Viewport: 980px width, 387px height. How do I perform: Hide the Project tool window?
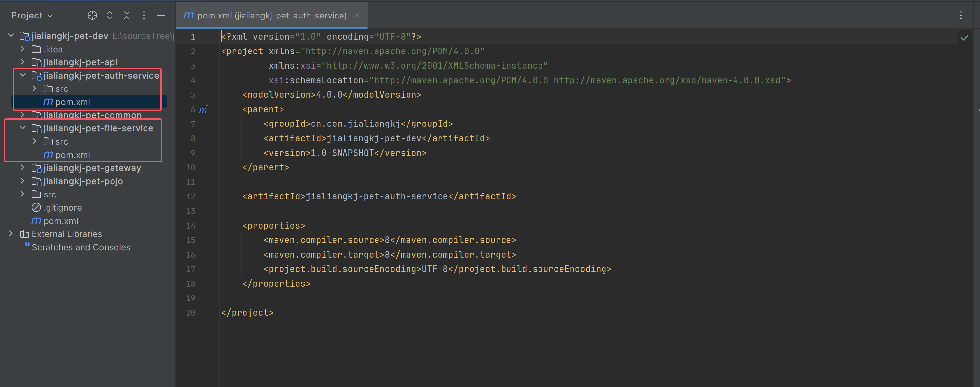pyautogui.click(x=161, y=15)
